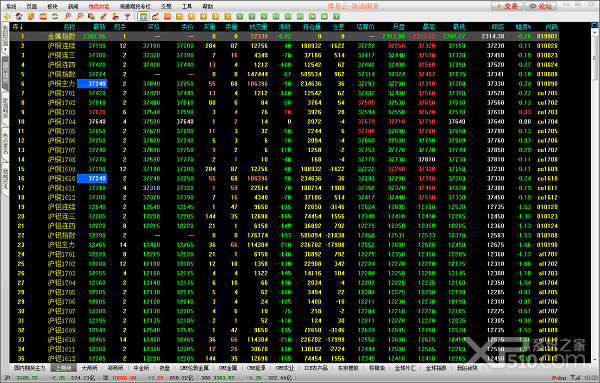Click the green refresh arrows icon

coord(55,16)
